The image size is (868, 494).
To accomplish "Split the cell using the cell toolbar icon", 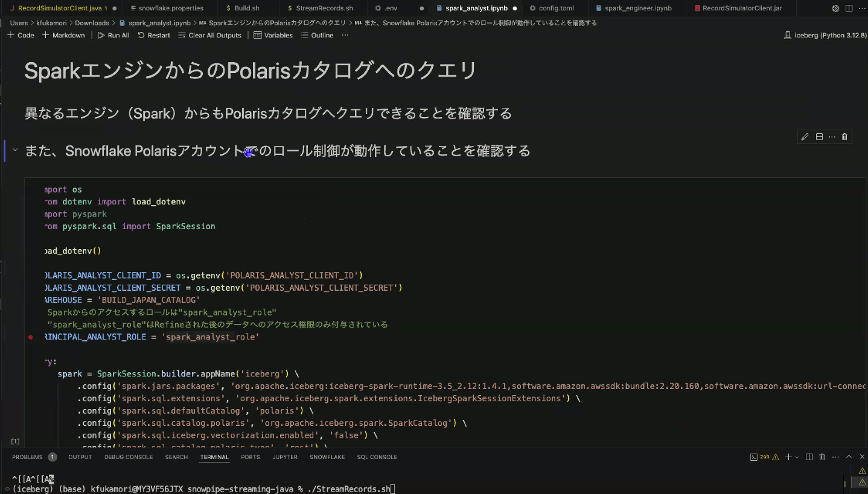I will (819, 137).
